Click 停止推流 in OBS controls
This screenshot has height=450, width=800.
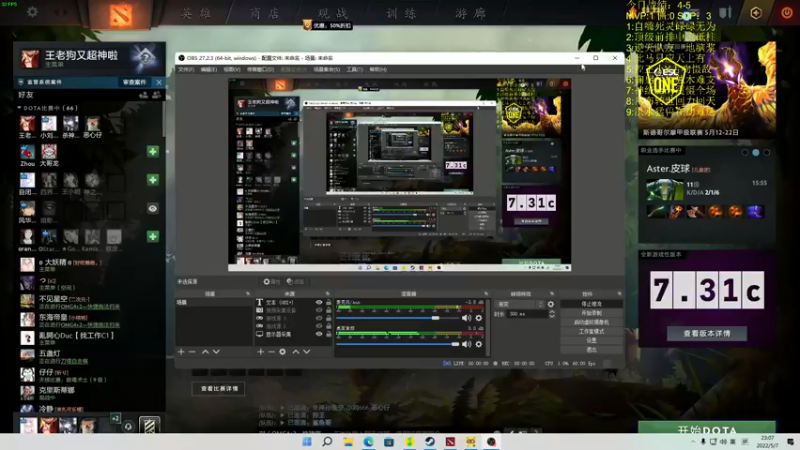(591, 304)
